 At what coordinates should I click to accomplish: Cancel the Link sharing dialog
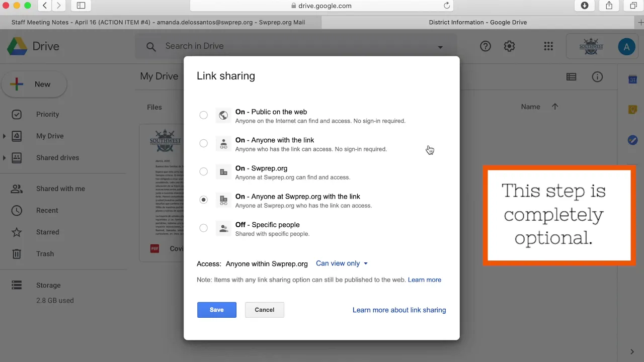(265, 310)
